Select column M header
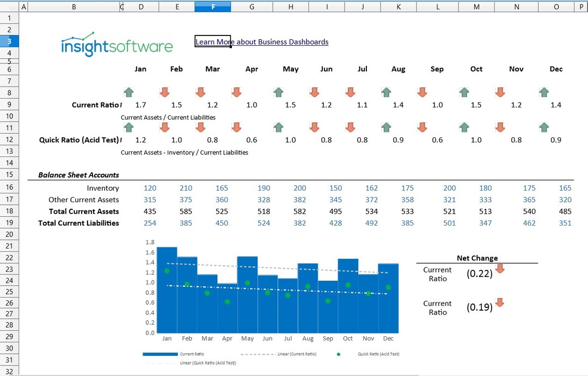 [477, 7]
